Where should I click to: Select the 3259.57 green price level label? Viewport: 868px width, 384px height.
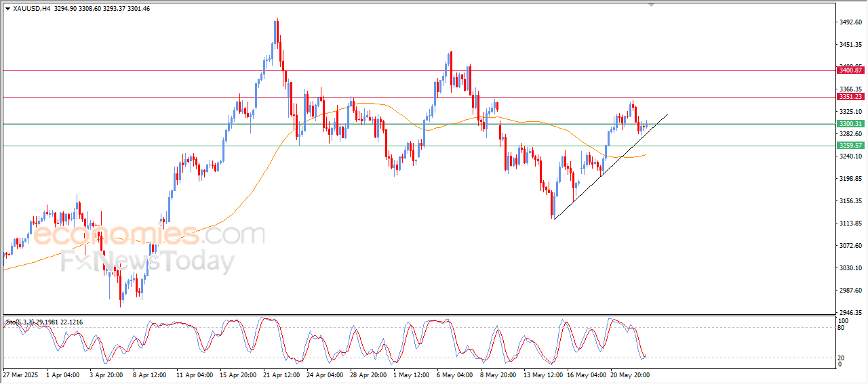pos(850,146)
